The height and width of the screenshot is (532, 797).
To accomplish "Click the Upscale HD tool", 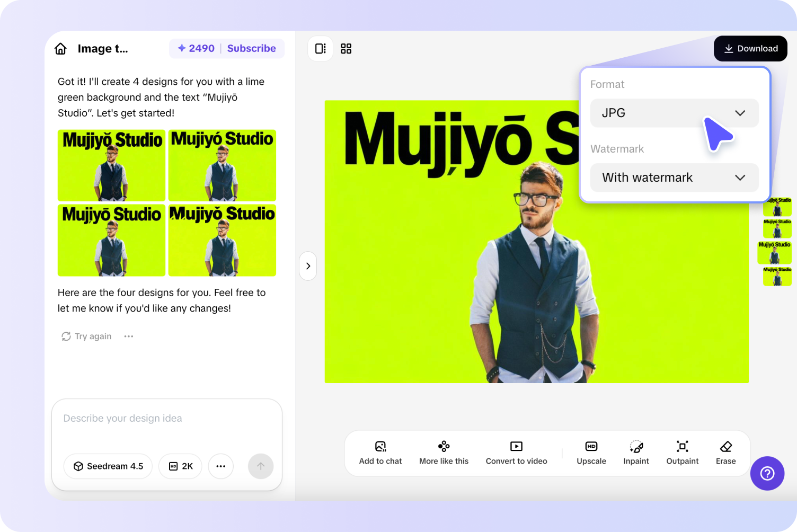I will (x=591, y=453).
